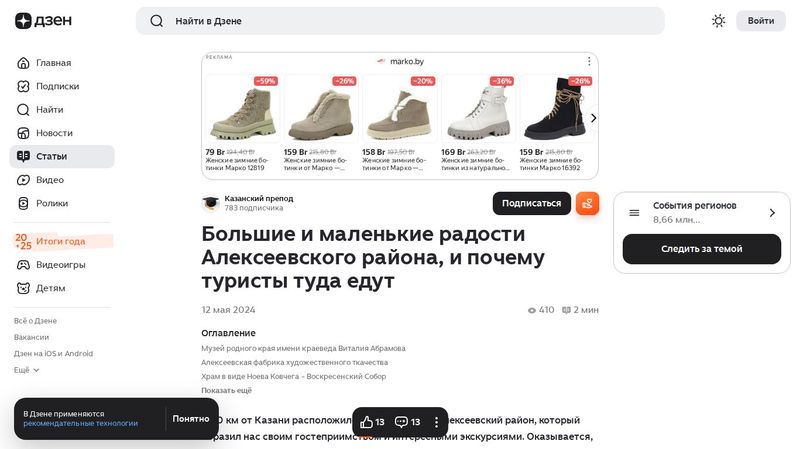Click the orange channel recommendations icon button
This screenshot has height=449, width=800.
coord(587,203)
